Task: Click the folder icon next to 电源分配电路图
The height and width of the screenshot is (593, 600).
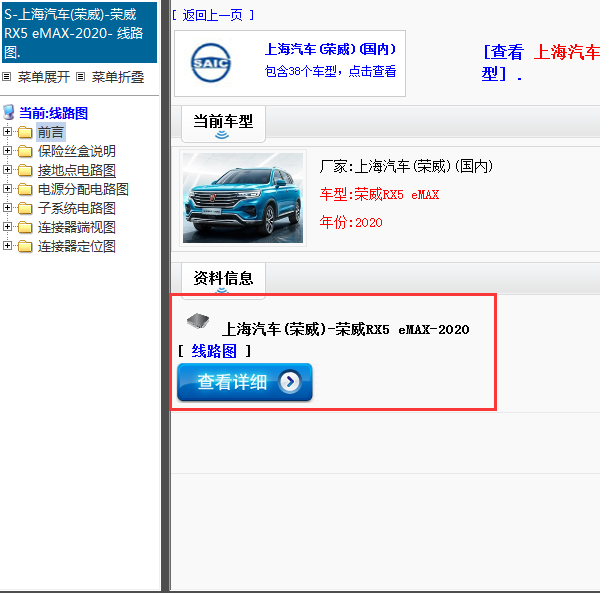Action: [x=25, y=189]
